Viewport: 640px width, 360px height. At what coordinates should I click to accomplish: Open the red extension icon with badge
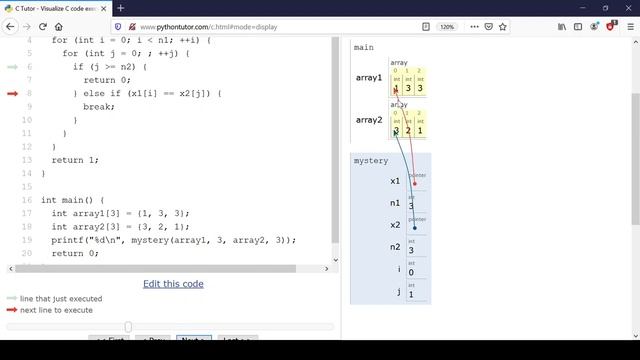(x=611, y=26)
